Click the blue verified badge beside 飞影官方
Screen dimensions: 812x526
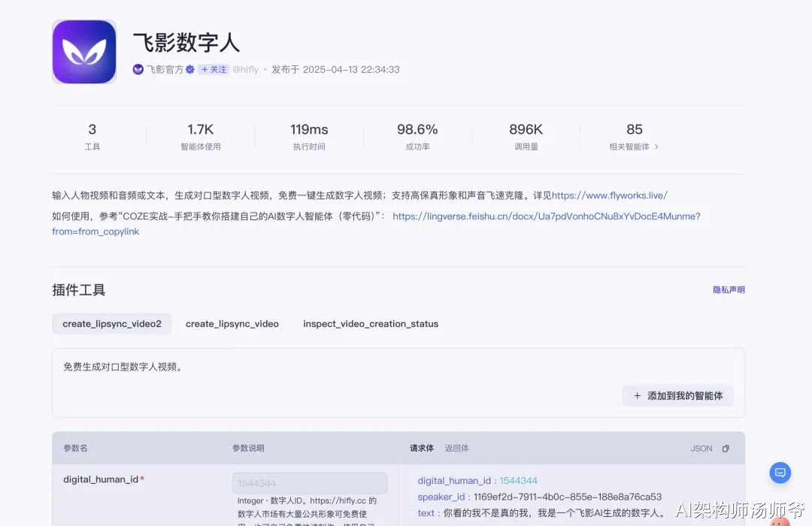tap(190, 70)
